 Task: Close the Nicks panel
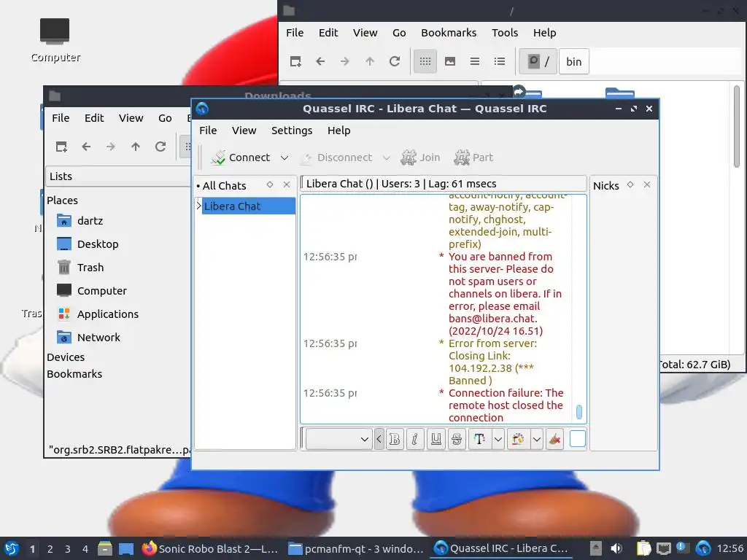click(x=647, y=184)
